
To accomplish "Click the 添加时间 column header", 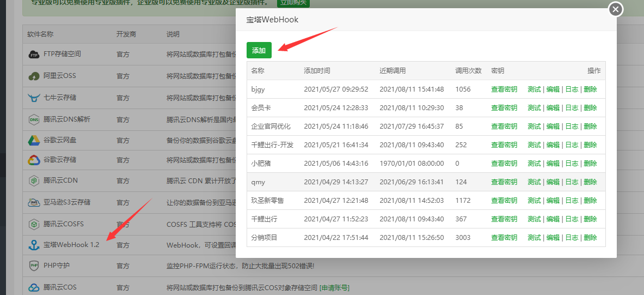I will click(317, 71).
